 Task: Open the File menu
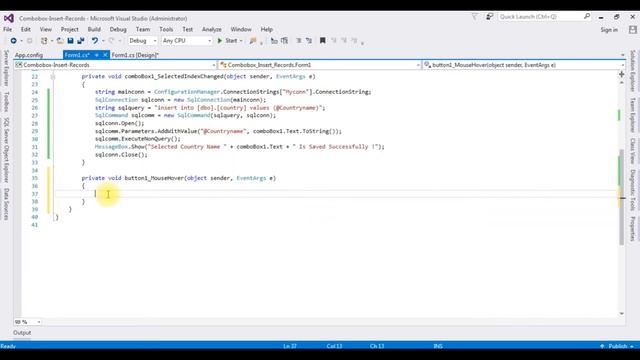pyautogui.click(x=8, y=29)
